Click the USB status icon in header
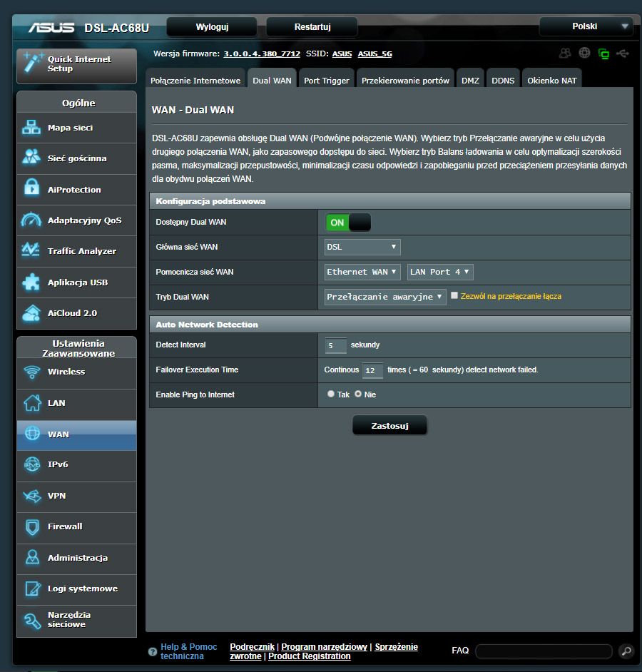The height and width of the screenshot is (672, 642). 623,54
